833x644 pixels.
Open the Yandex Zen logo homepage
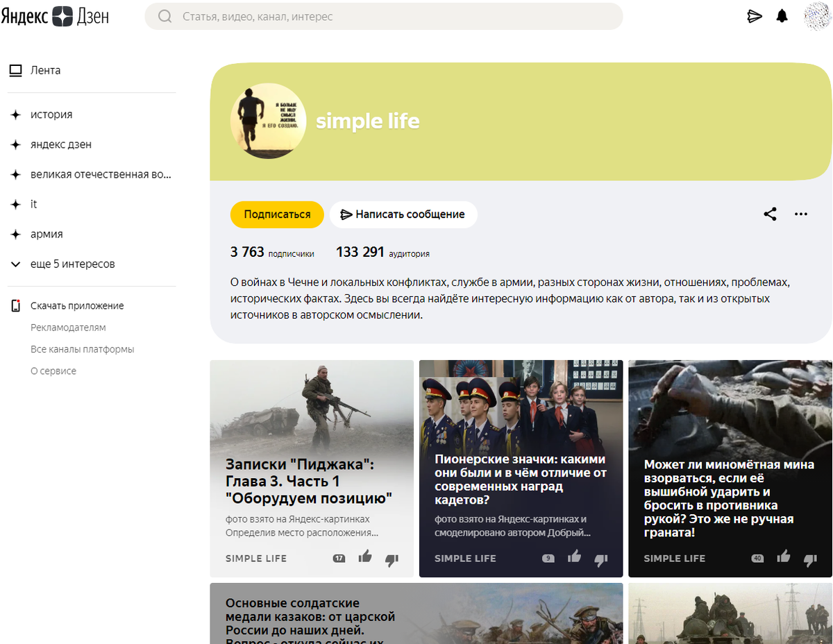click(55, 16)
